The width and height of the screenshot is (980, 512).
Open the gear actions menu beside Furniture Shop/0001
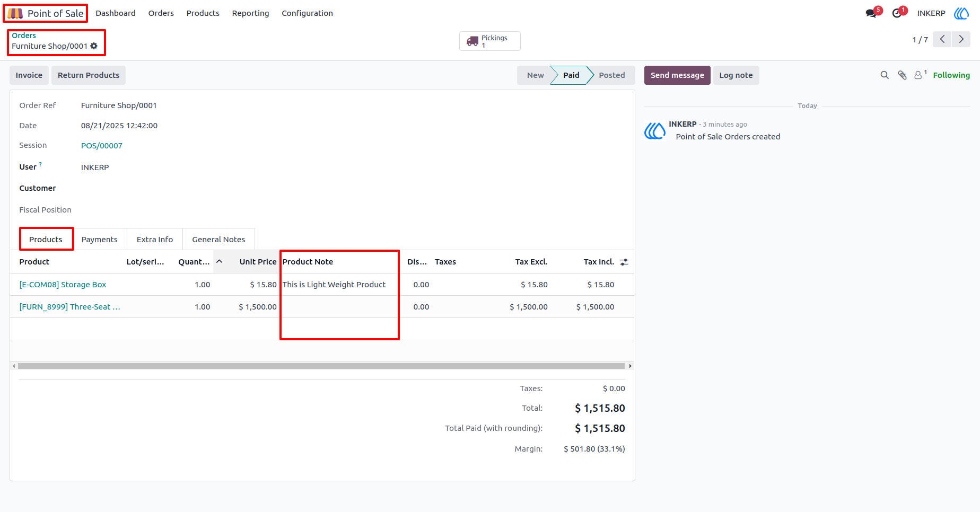(x=94, y=46)
